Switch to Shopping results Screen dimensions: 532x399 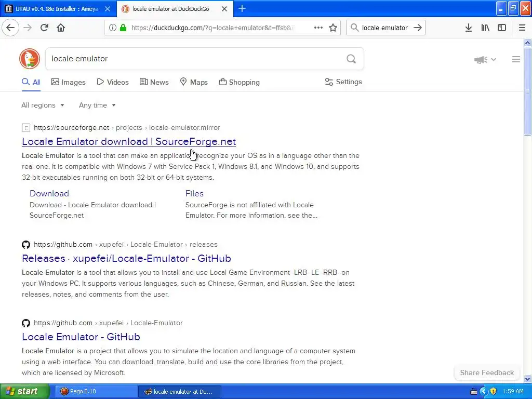point(239,82)
